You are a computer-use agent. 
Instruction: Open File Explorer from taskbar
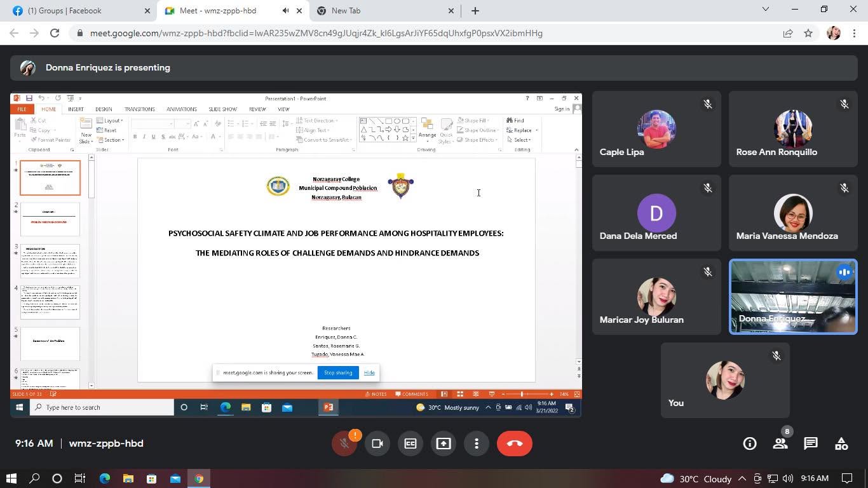click(128, 478)
